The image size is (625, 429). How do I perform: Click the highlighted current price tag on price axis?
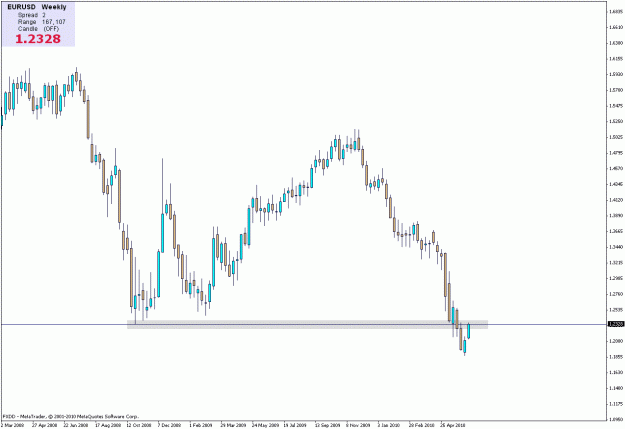click(616, 324)
